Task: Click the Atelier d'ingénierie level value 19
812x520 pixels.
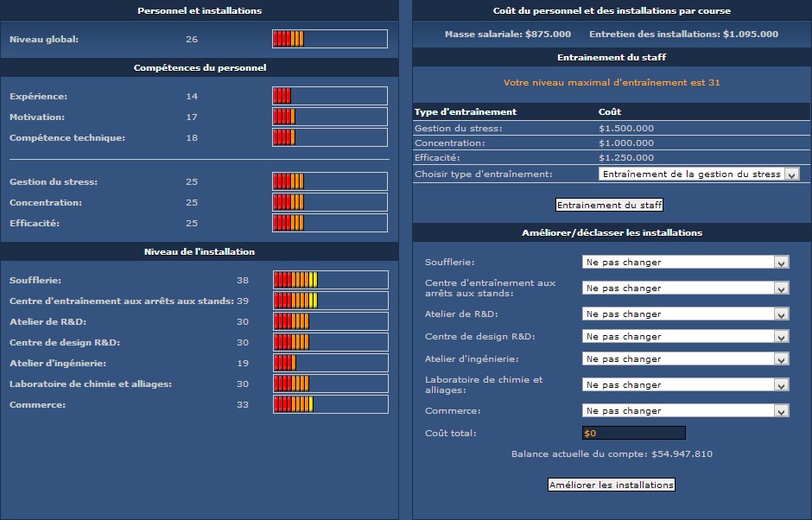Action: coord(243,363)
